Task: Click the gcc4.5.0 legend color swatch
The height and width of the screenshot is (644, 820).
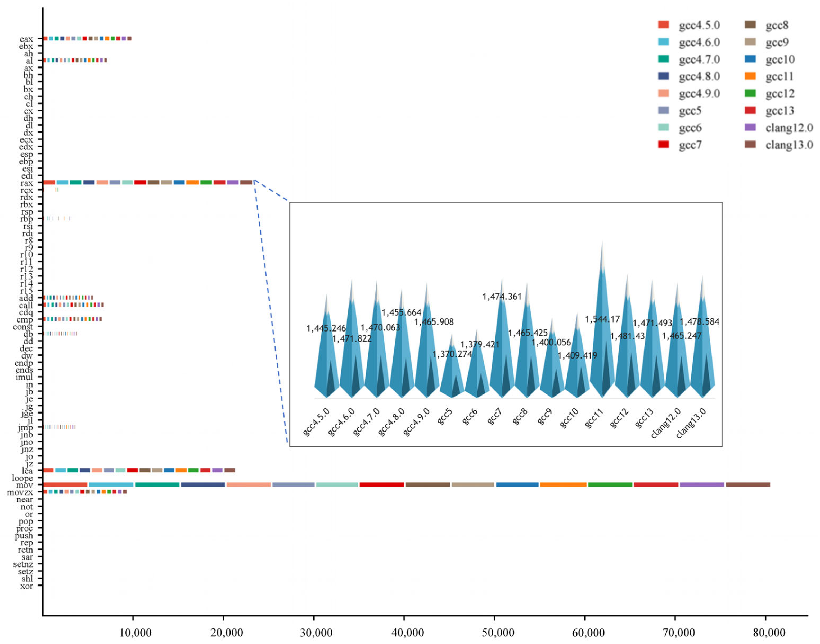Action: pyautogui.click(x=663, y=25)
